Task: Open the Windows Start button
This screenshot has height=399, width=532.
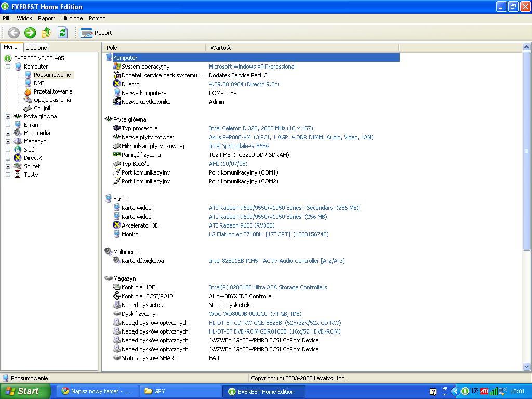Action: click(25, 391)
